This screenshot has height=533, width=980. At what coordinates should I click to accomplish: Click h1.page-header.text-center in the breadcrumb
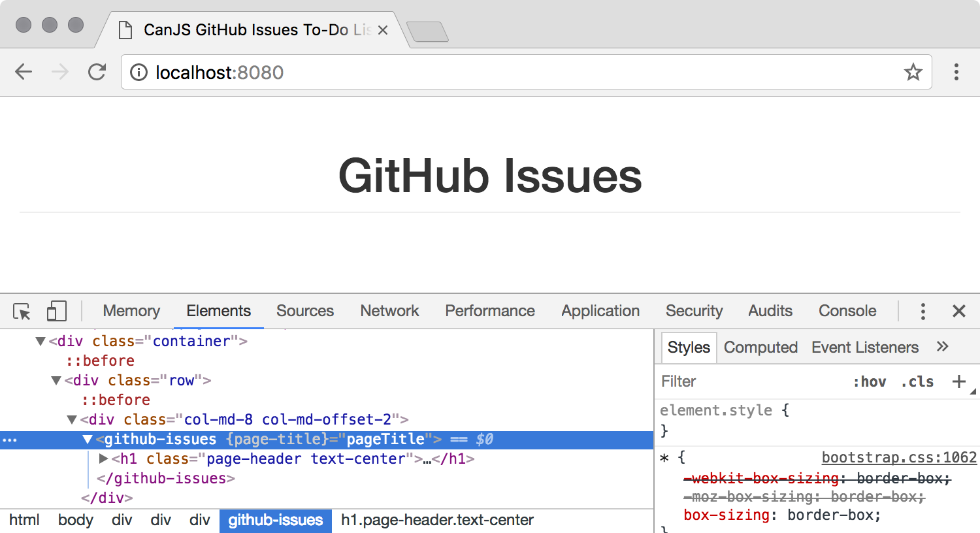click(x=437, y=520)
